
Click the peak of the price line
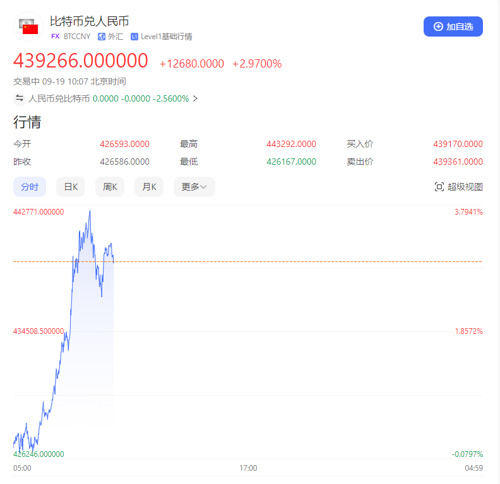point(90,211)
